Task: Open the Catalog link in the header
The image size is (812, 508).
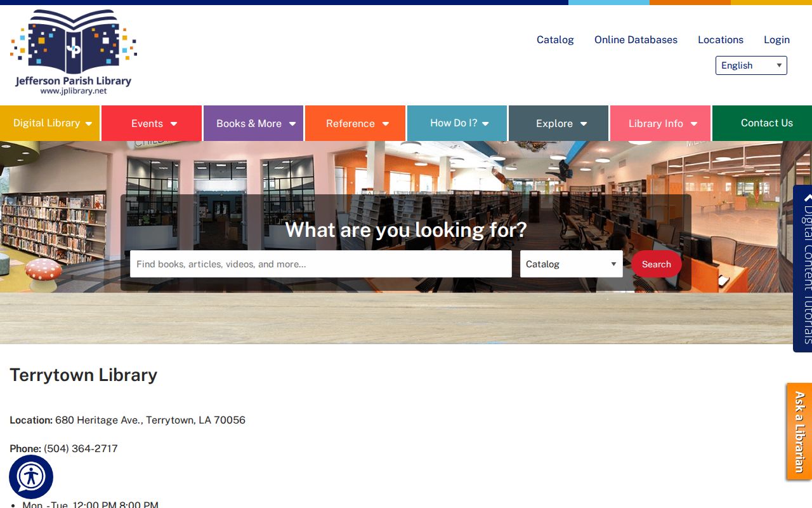Action: (x=555, y=39)
